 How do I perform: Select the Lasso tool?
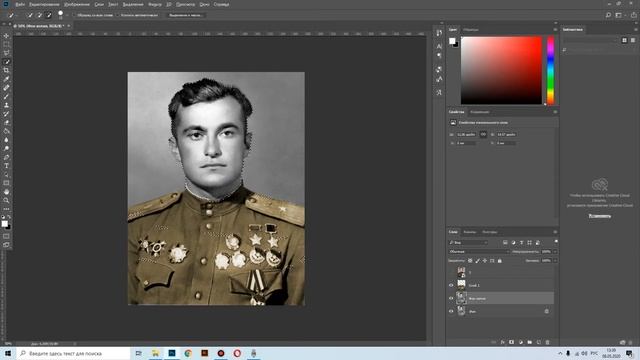pyautogui.click(x=6, y=53)
